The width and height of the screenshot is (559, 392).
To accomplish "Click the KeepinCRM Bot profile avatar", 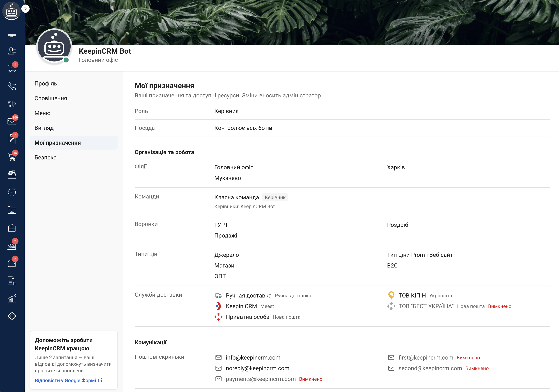I will tap(54, 46).
